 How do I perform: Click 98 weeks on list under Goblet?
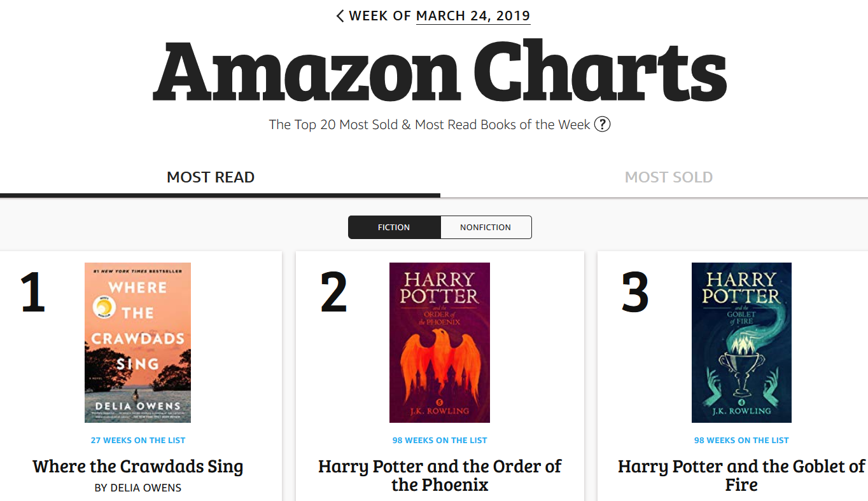(x=741, y=440)
